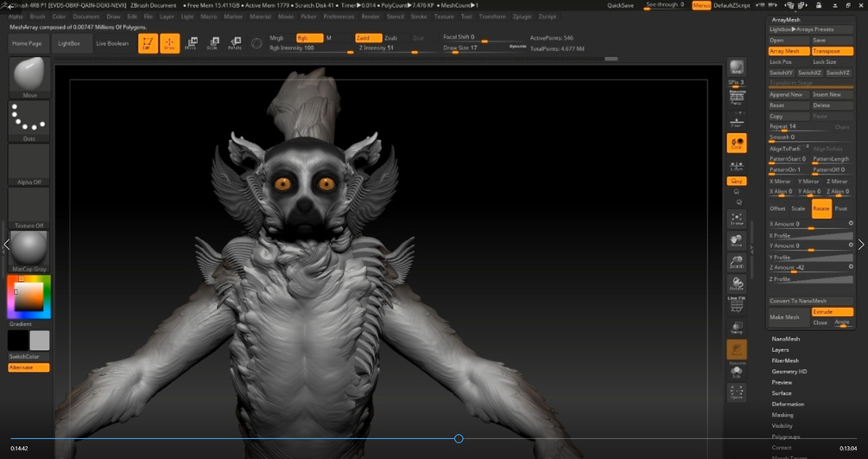Click the Make Mesh button
Viewport: 868px width, 459px height.
[x=789, y=317]
